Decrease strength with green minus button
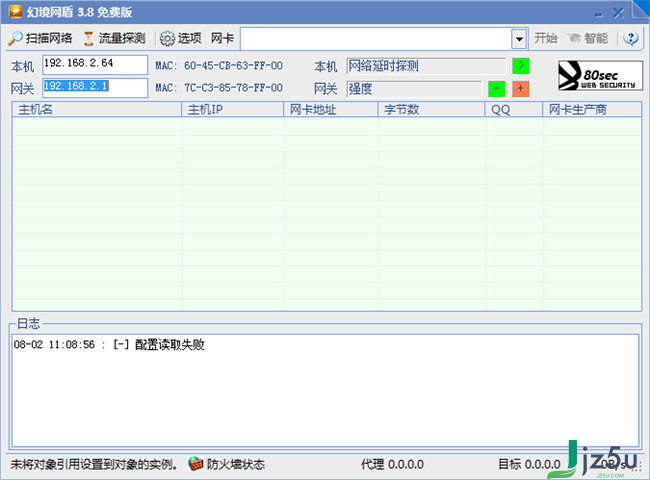 click(x=497, y=89)
